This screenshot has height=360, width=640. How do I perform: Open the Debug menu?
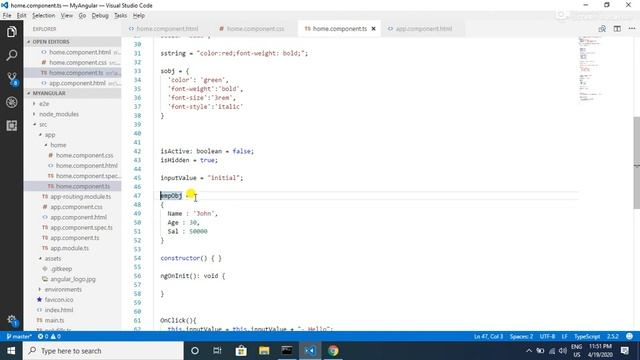click(x=100, y=16)
